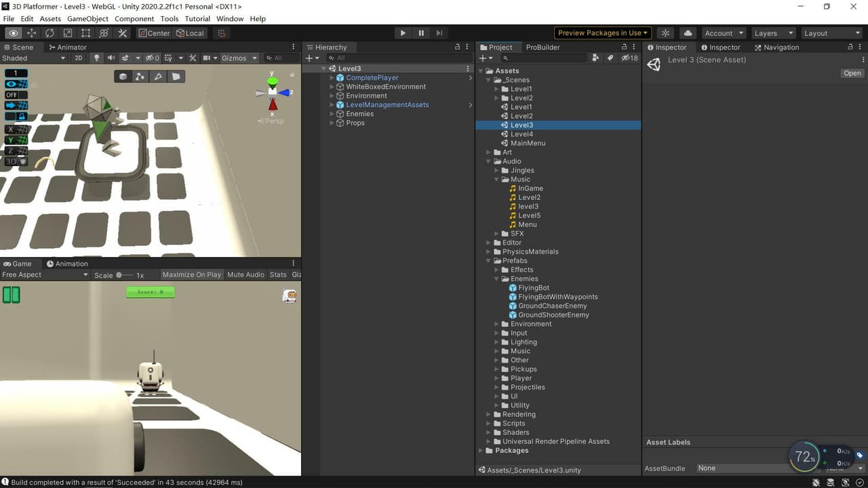Open the Gizmos dropdown arrow
Image resolution: width=868 pixels, height=488 pixels.
tap(255, 58)
